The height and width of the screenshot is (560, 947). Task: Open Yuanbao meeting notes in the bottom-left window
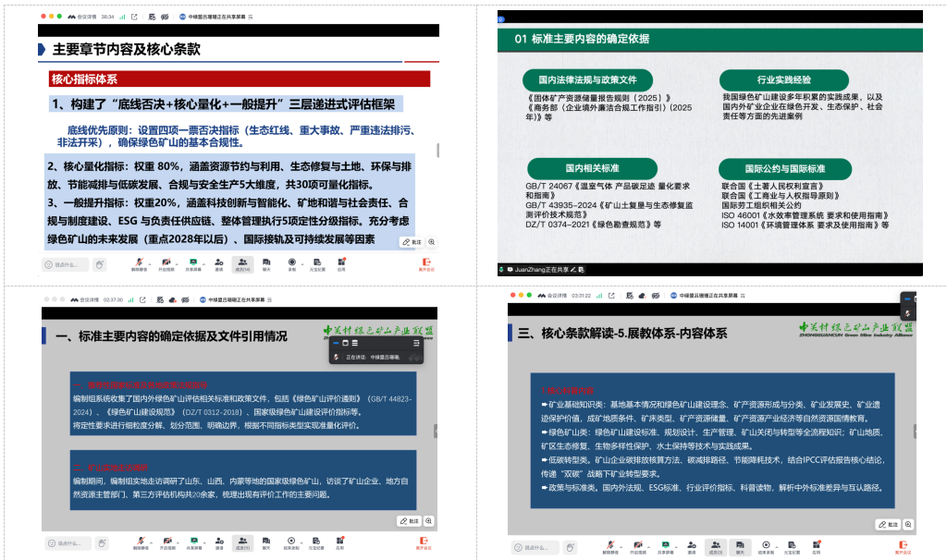[x=316, y=540]
